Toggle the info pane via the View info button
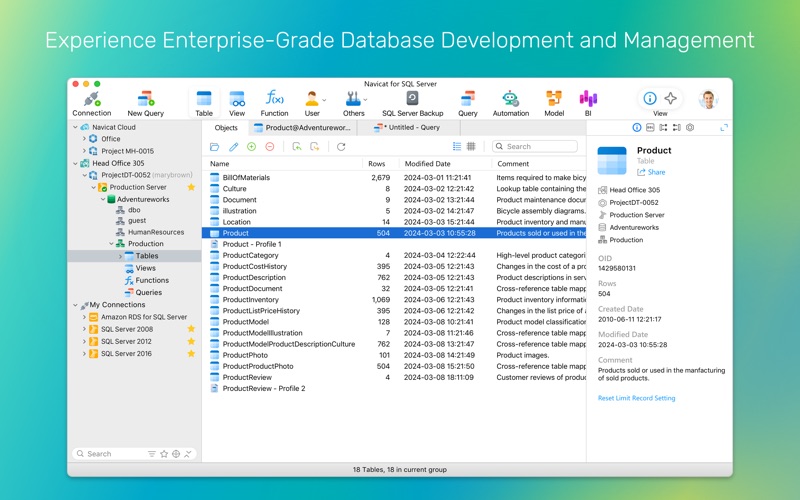This screenshot has width=800, height=500. click(x=649, y=98)
